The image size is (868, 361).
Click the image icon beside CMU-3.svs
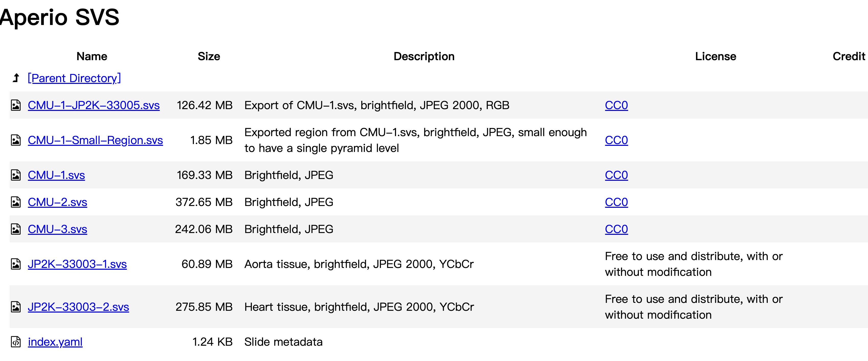click(16, 229)
